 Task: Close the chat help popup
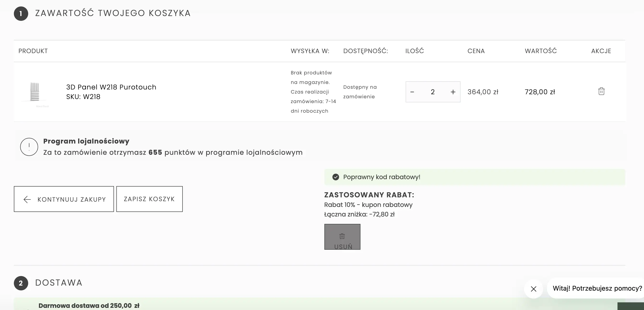pyautogui.click(x=533, y=289)
